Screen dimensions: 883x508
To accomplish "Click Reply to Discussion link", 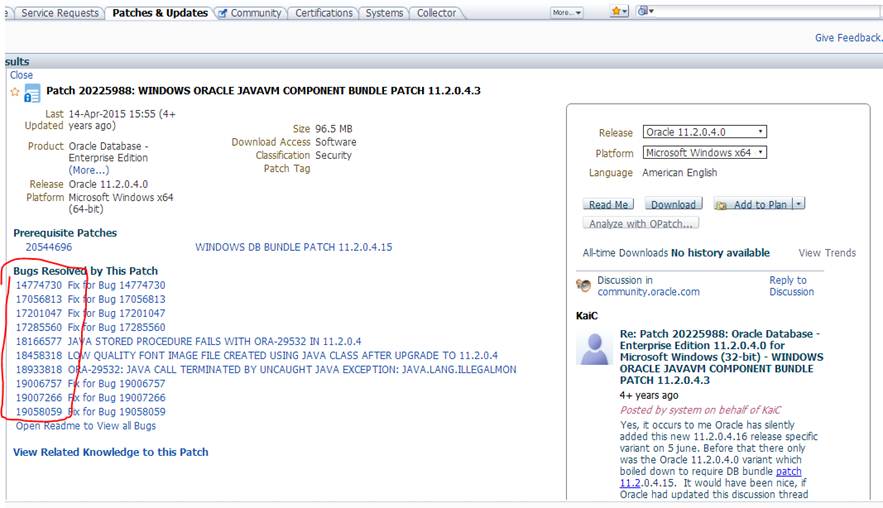I will click(x=791, y=286).
